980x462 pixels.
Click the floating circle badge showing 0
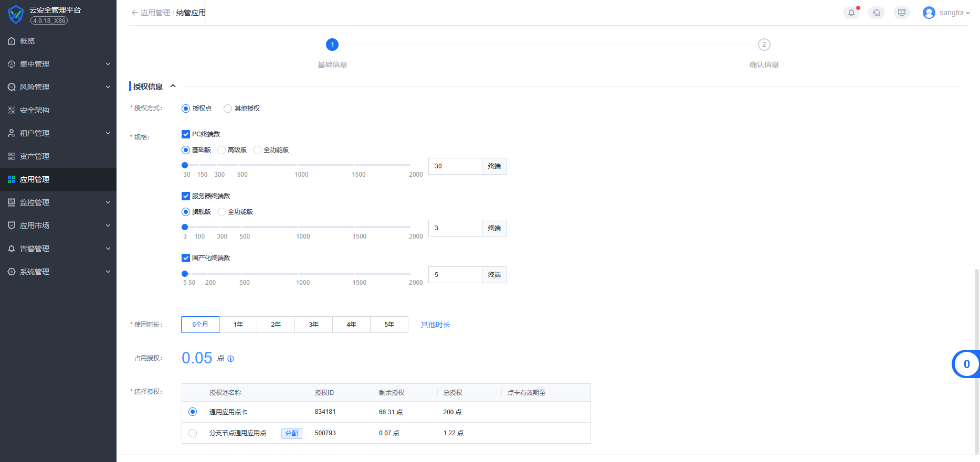(x=966, y=364)
